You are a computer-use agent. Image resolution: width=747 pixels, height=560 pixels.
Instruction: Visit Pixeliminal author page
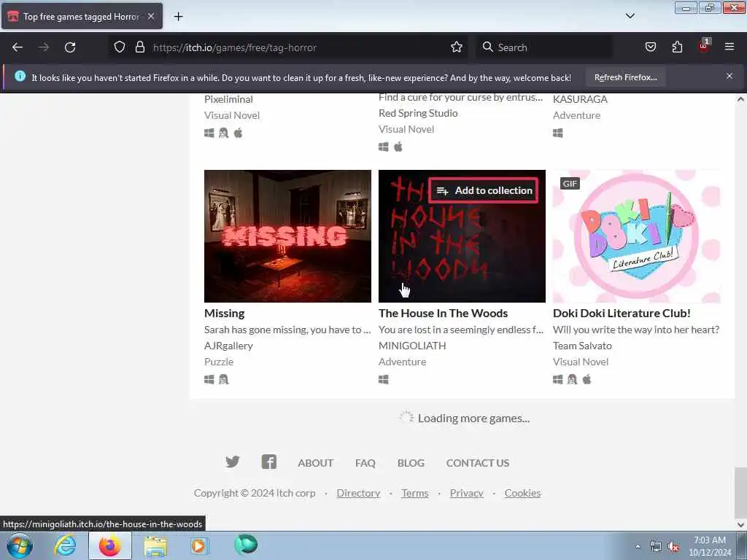pos(228,99)
